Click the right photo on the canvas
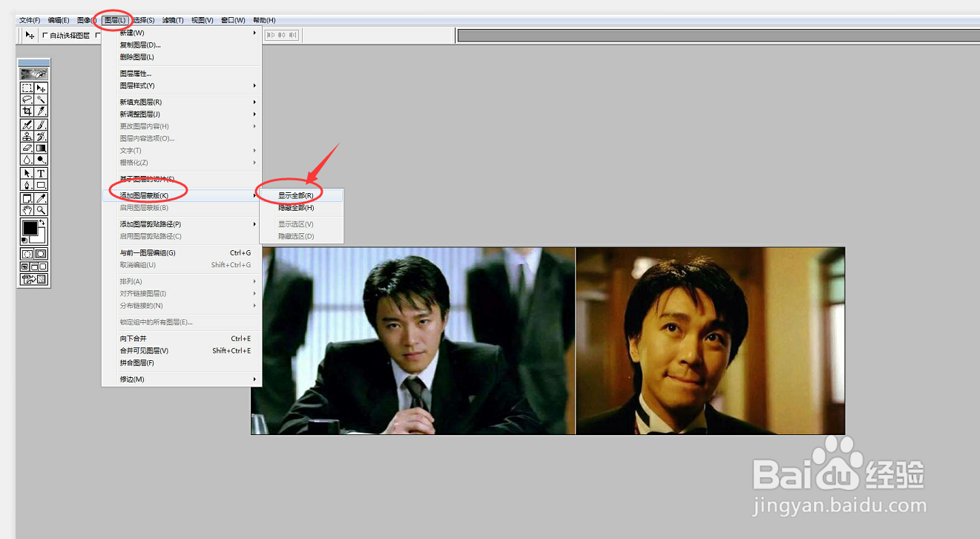 [x=711, y=341]
